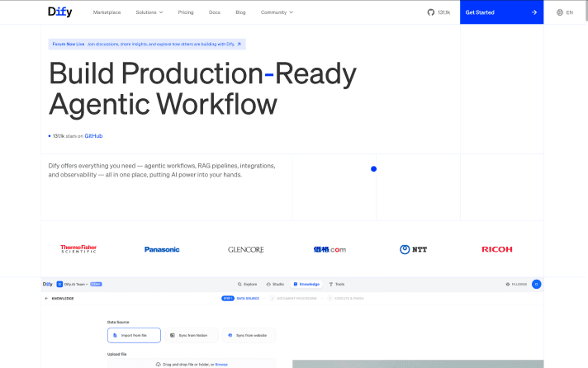Follow the GitHub link under the headline
Image resolution: width=588 pixels, height=368 pixels.
coord(93,136)
